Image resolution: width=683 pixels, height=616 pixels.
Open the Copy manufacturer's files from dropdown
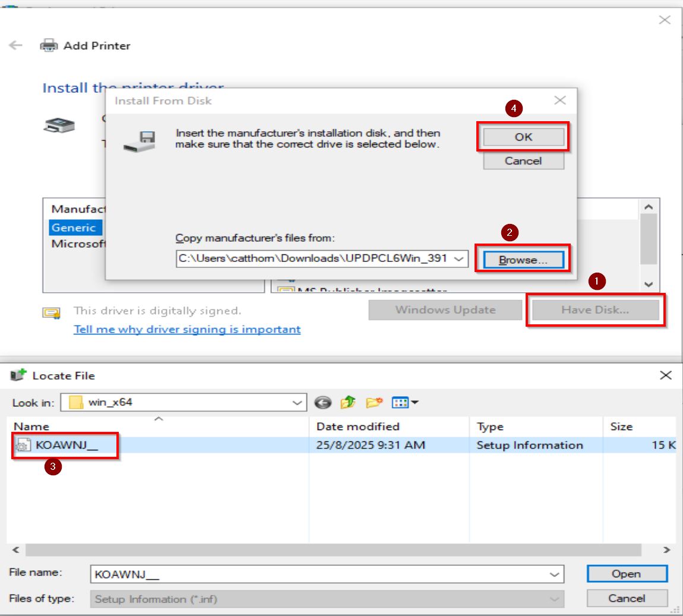(459, 258)
